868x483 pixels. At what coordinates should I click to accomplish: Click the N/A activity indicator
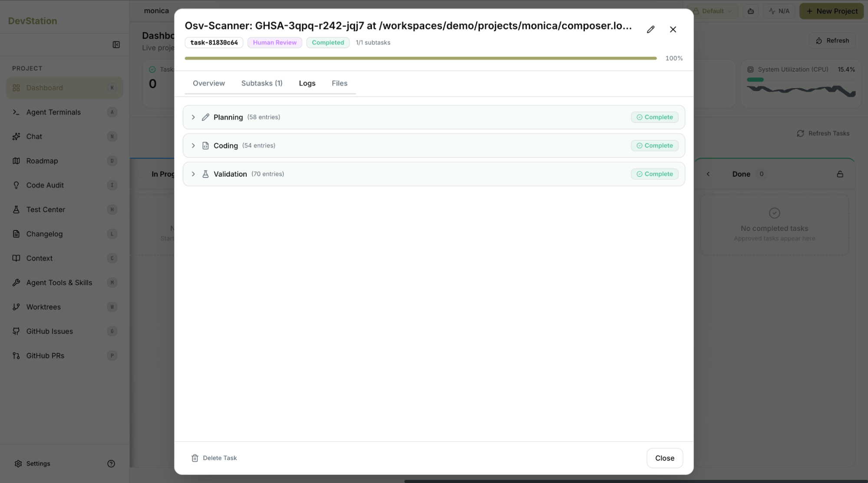[779, 11]
